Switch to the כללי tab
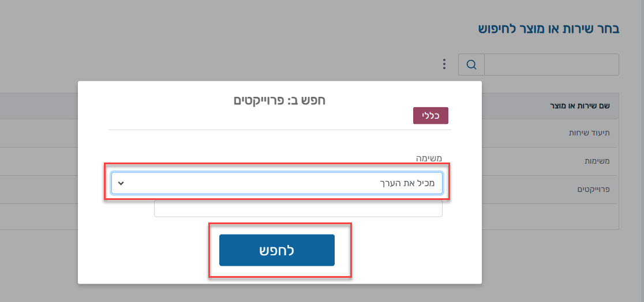Image resolution: width=644 pixels, height=302 pixels. tap(430, 116)
